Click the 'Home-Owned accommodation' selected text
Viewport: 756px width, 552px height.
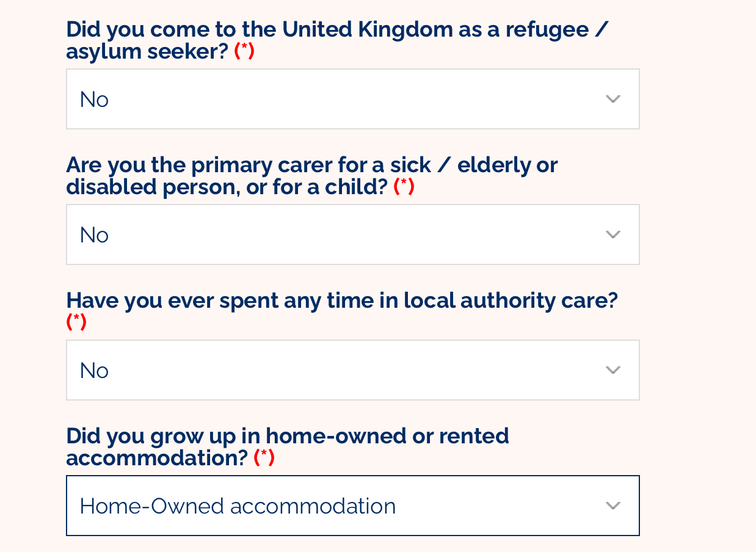coord(238,506)
